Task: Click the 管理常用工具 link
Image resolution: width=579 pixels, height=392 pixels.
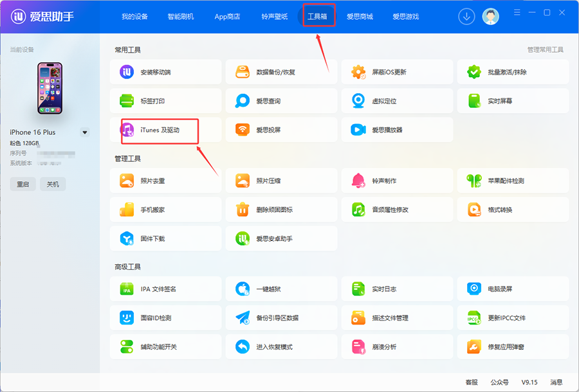Action: point(545,49)
